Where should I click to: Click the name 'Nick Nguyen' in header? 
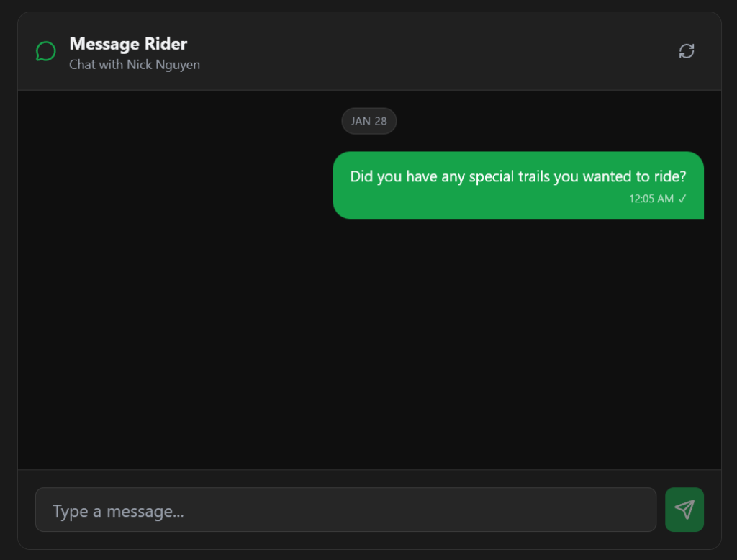pyautogui.click(x=163, y=64)
